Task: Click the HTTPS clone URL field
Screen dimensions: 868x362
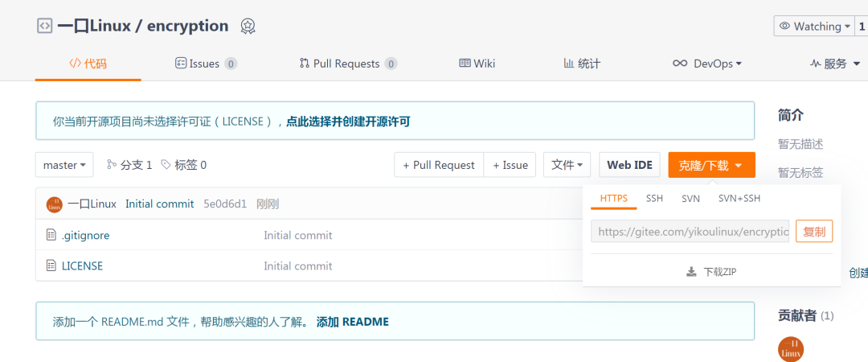Action: [690, 232]
